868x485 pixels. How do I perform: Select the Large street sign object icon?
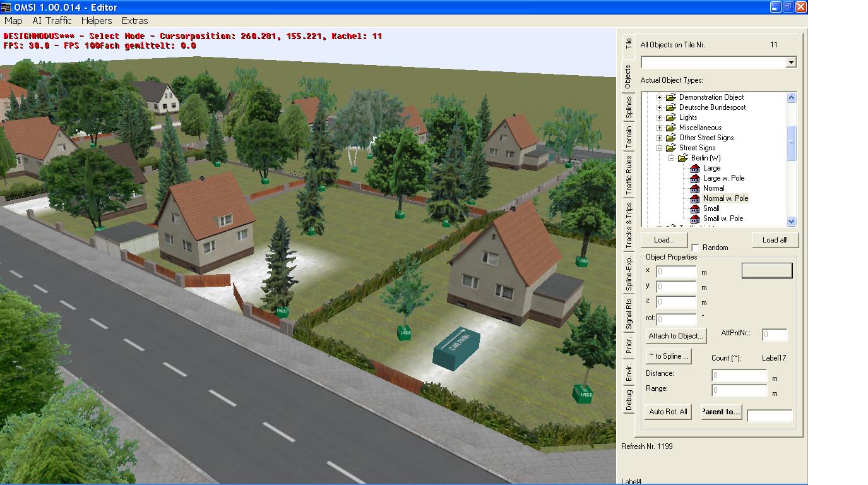[695, 168]
